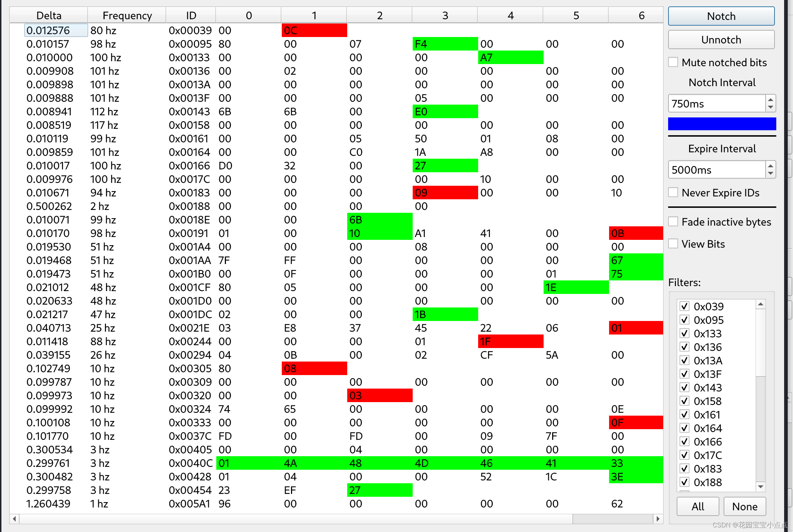Click the None filters button

(x=745, y=506)
